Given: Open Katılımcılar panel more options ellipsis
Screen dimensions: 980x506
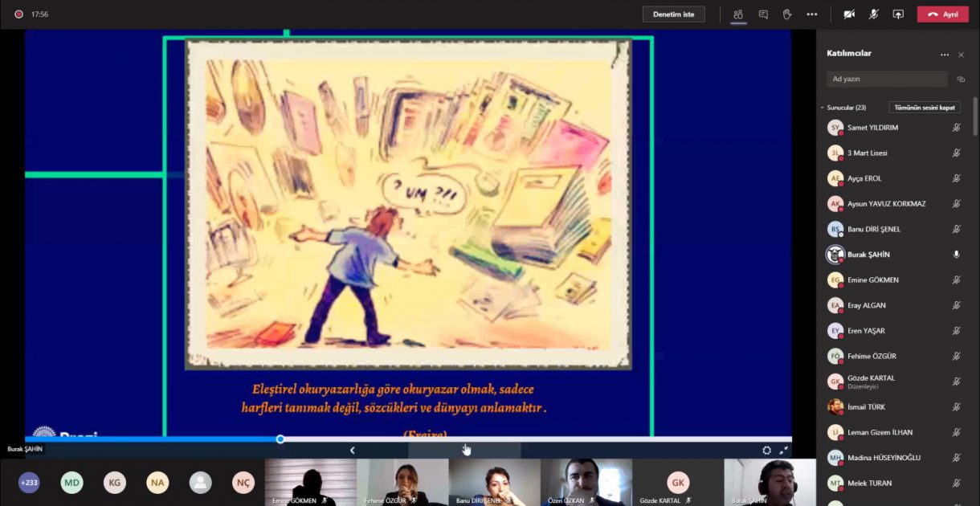Looking at the screenshot, I should coord(945,55).
